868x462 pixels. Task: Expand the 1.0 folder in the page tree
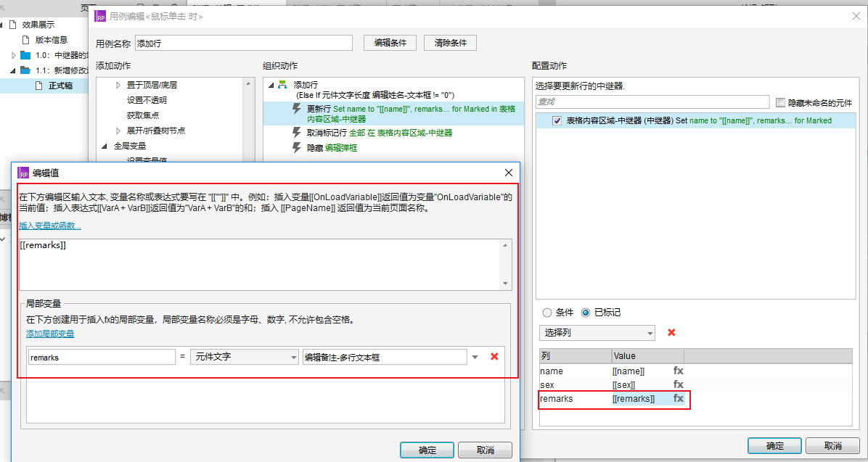coord(14,55)
